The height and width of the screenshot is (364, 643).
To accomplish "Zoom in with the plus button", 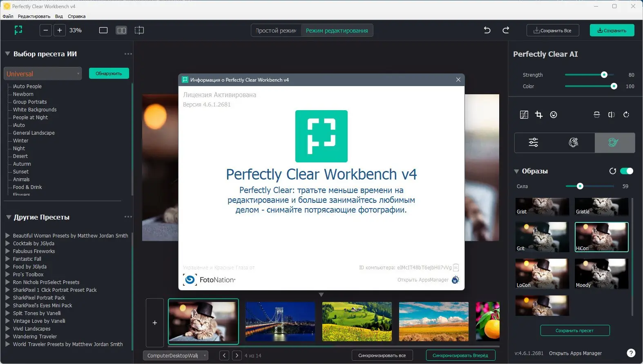I will 60,30.
